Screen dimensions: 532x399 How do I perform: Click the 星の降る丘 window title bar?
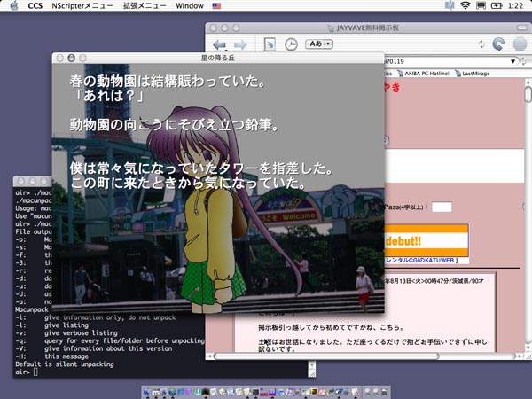[x=218, y=58]
